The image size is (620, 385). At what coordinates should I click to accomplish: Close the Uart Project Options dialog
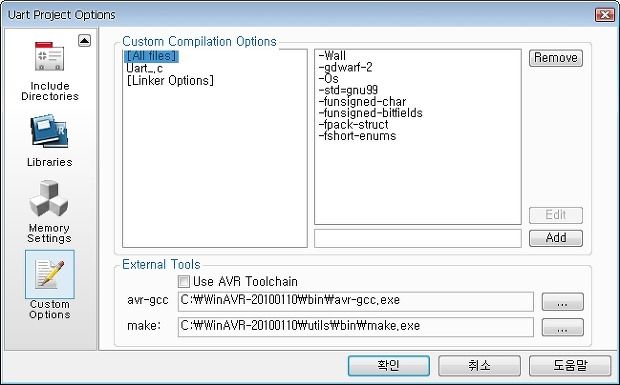tap(605, 15)
